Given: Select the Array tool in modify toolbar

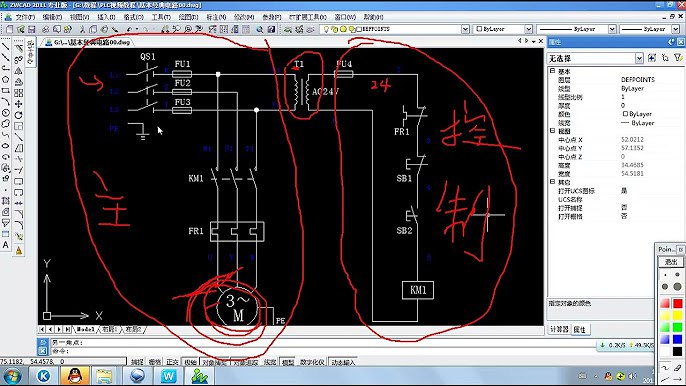Looking at the screenshot, I should [18, 93].
